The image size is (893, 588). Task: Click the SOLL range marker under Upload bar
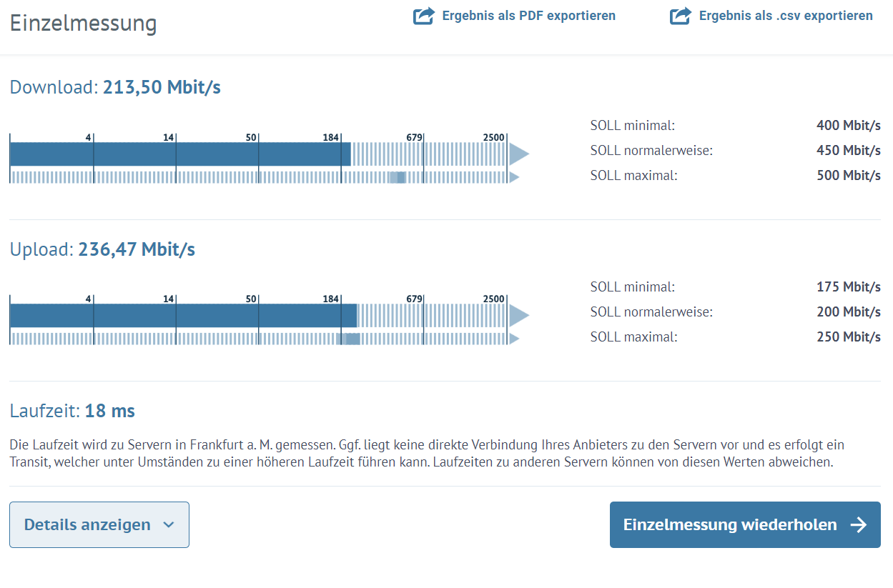348,339
